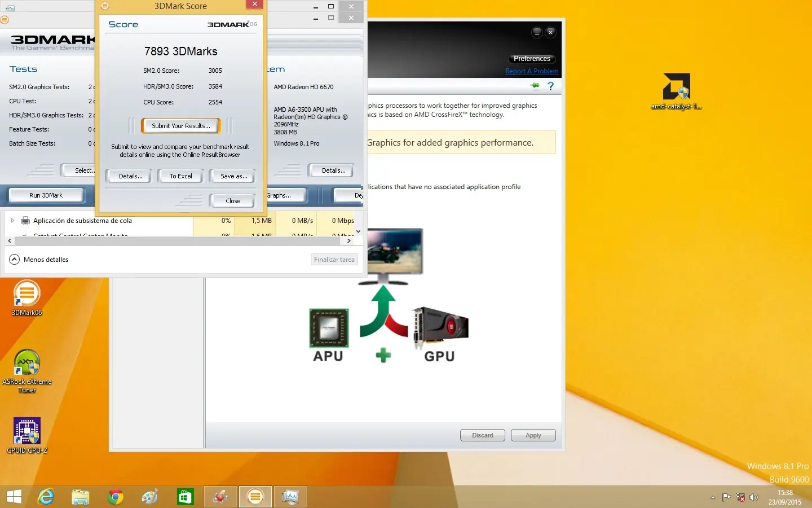Screen dimensions: 812x508
Task: Click the network icon in system tray
Action: pyautogui.click(x=740, y=497)
